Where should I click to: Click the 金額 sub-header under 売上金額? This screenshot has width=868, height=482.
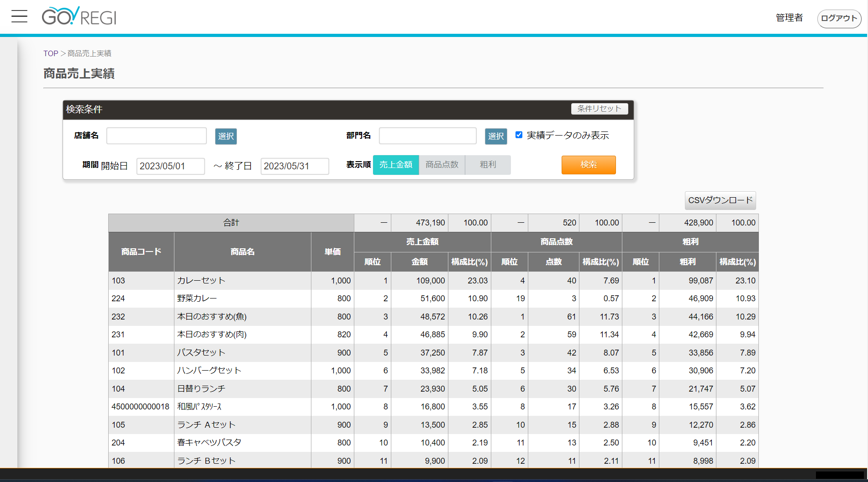(x=420, y=262)
